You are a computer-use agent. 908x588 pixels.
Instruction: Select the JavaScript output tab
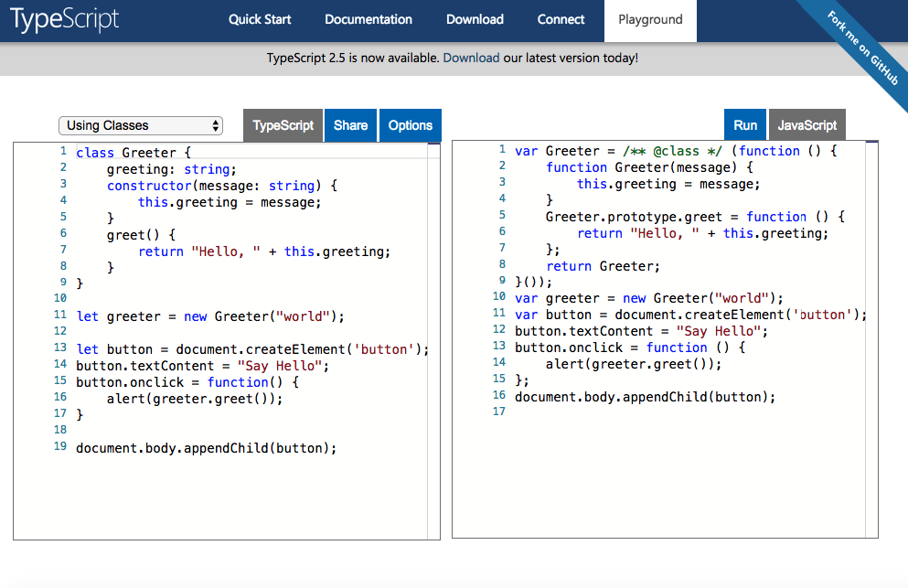807,125
